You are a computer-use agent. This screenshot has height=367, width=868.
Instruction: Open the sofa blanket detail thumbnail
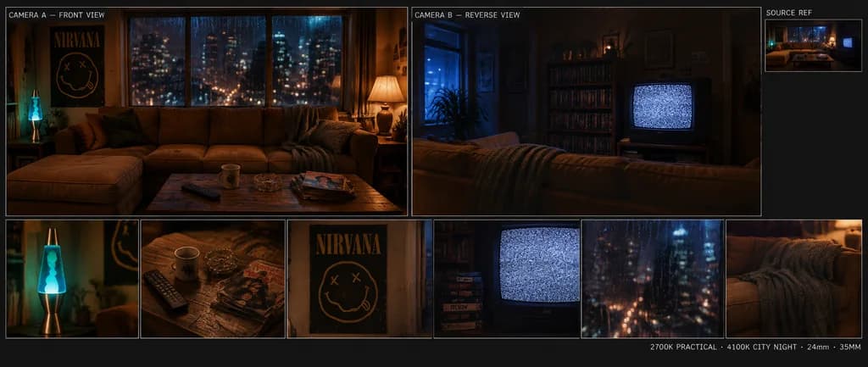point(793,279)
